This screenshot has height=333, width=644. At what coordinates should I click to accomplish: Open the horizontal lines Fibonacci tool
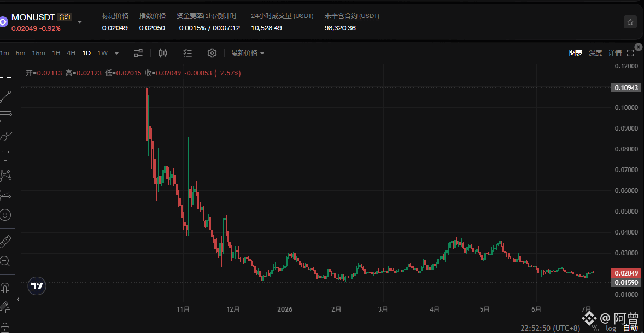[x=5, y=116]
